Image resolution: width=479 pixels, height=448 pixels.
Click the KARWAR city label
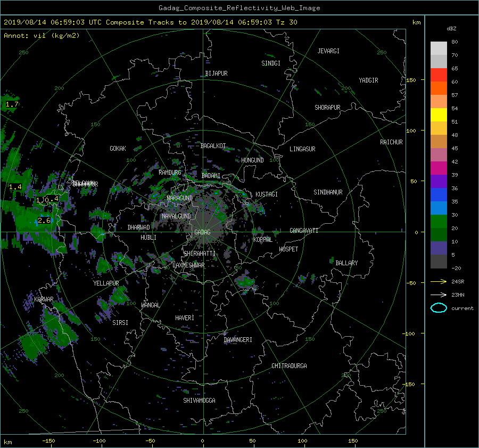click(x=44, y=299)
